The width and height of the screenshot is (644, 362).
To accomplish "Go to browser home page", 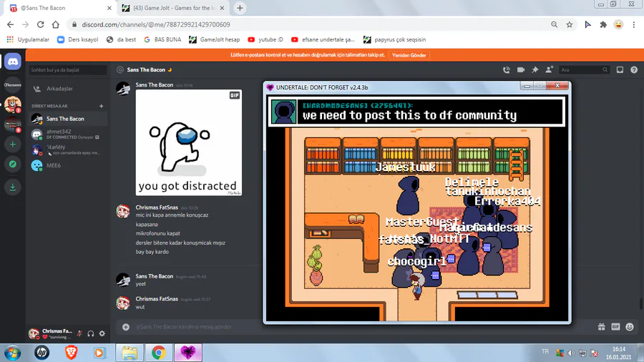I will point(55,24).
